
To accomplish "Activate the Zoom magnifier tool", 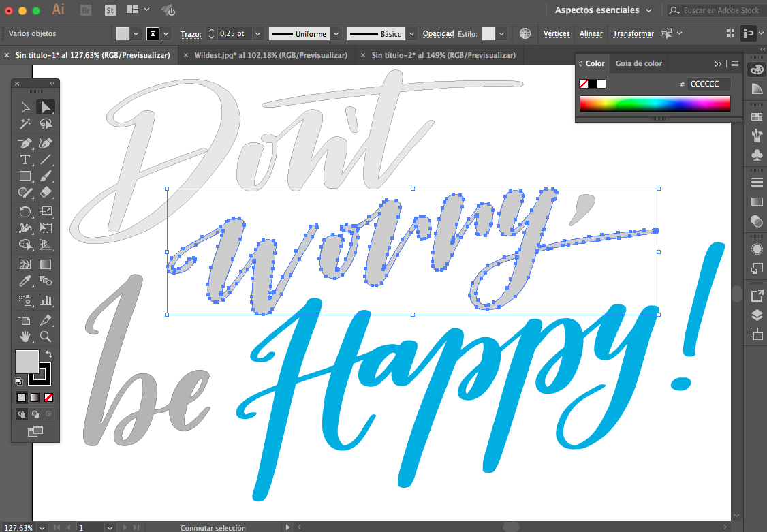I will pyautogui.click(x=46, y=337).
